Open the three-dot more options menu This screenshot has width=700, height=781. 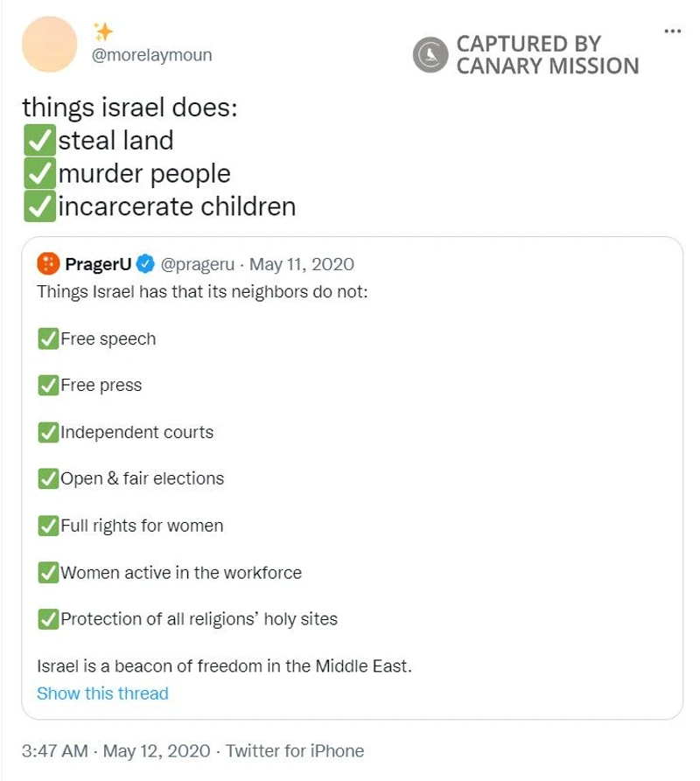click(x=672, y=31)
